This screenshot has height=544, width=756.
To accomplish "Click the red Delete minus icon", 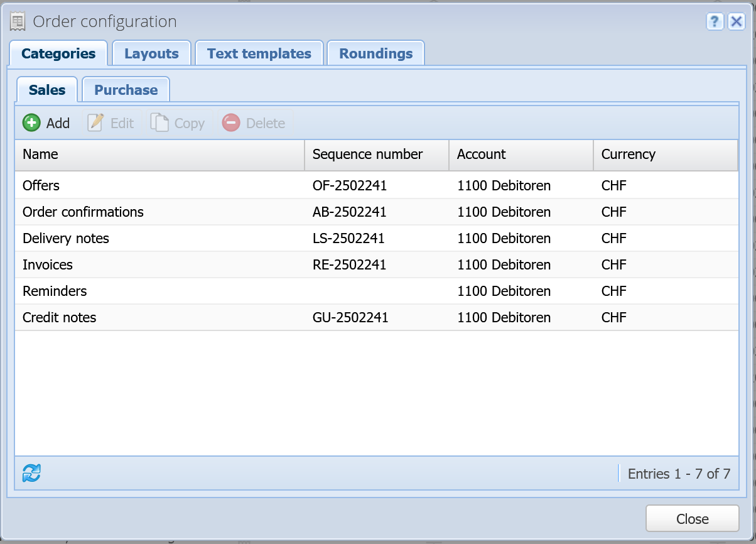I will (x=231, y=122).
